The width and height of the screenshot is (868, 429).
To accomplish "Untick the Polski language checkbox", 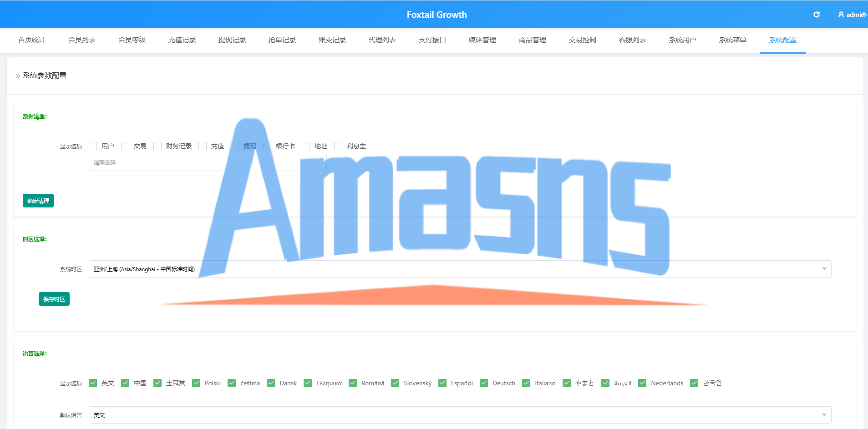I will [x=196, y=383].
